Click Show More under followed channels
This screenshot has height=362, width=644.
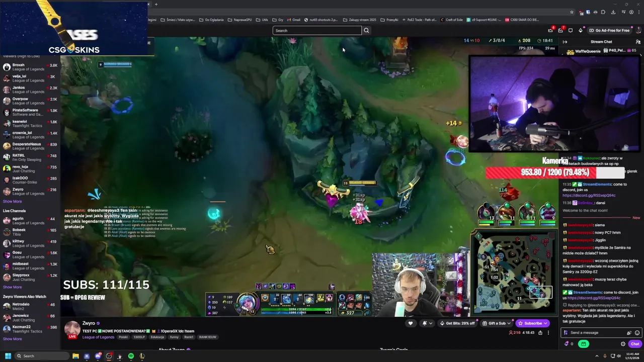12,202
